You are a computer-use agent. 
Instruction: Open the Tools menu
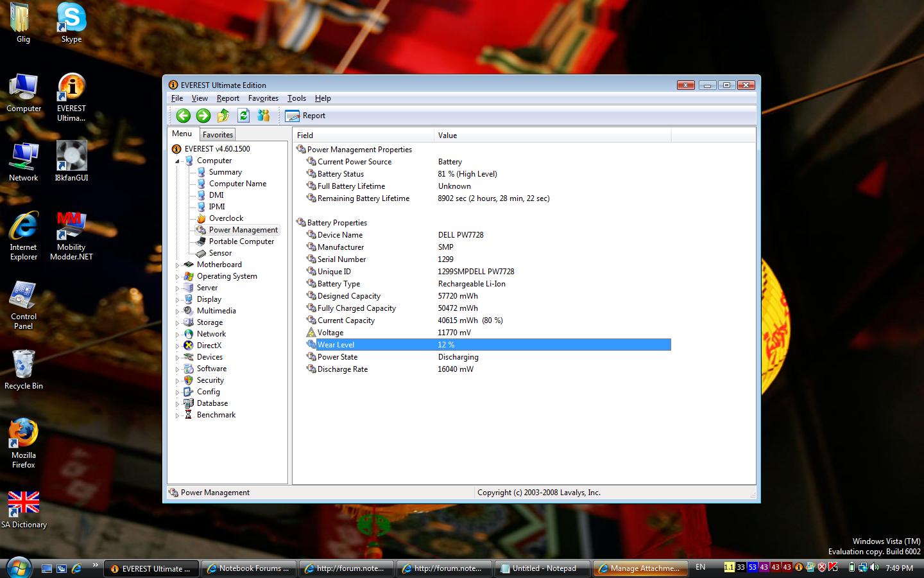point(296,98)
